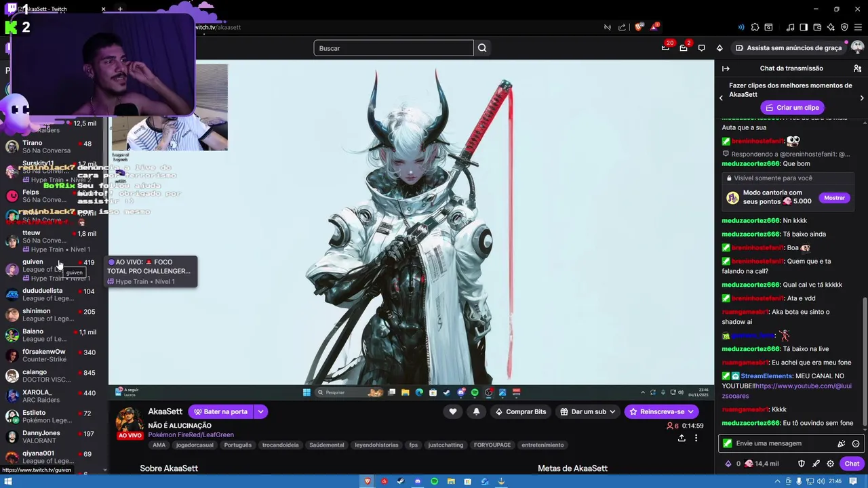868x488 pixels.
Task: Click the search magnifier button
Action: 482,48
